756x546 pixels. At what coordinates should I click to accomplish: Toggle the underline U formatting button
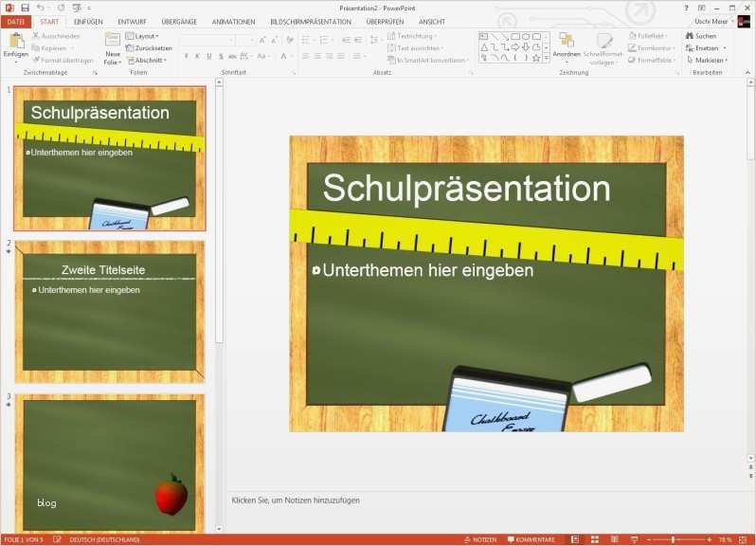pyautogui.click(x=208, y=57)
